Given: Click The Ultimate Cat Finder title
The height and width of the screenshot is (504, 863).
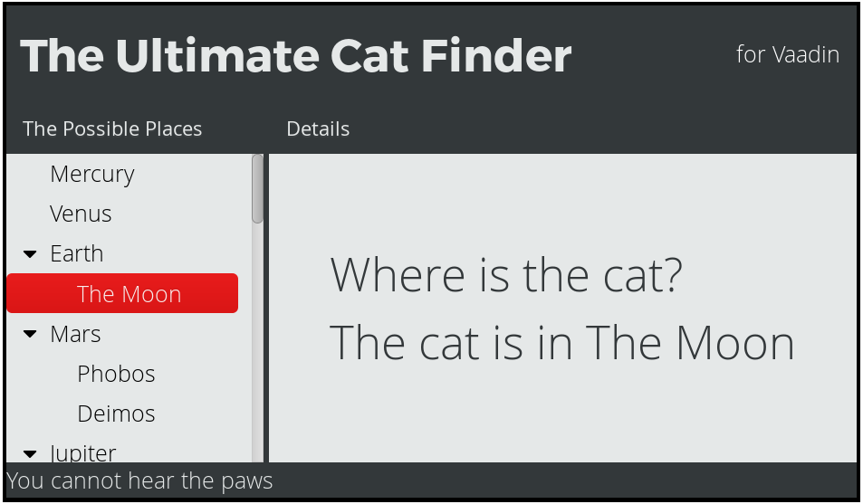Looking at the screenshot, I should click(x=296, y=55).
